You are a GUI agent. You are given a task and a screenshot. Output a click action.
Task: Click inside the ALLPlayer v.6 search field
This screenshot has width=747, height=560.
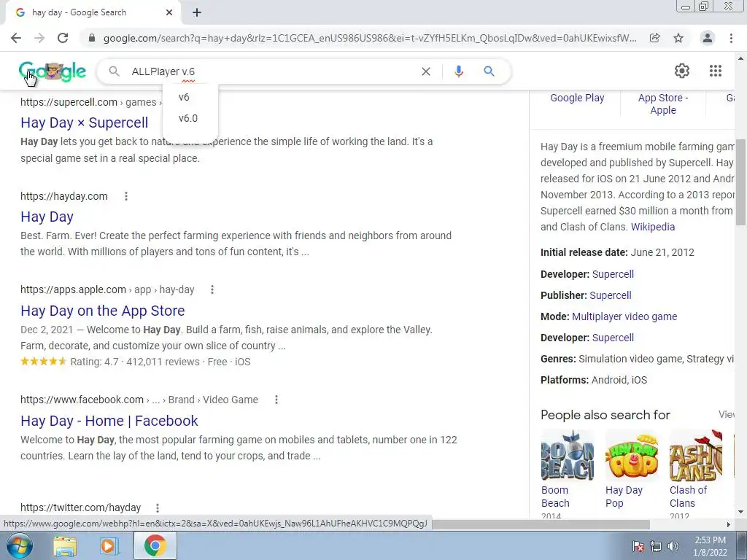pyautogui.click(x=271, y=71)
